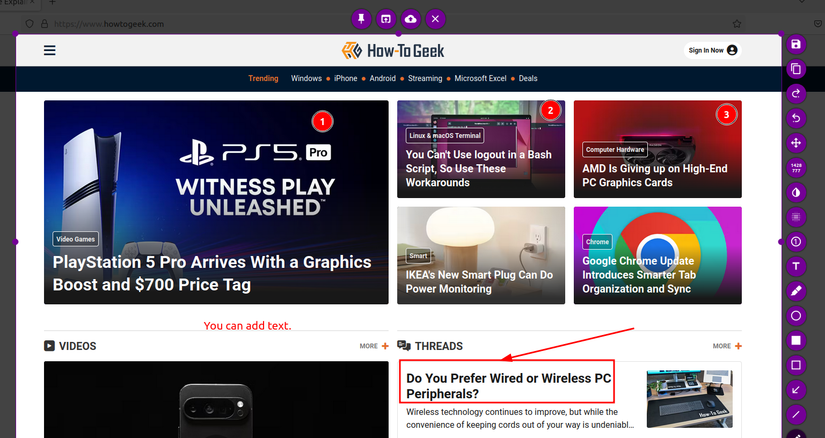
Task: Click the Chrome category tag
Action: [597, 242]
